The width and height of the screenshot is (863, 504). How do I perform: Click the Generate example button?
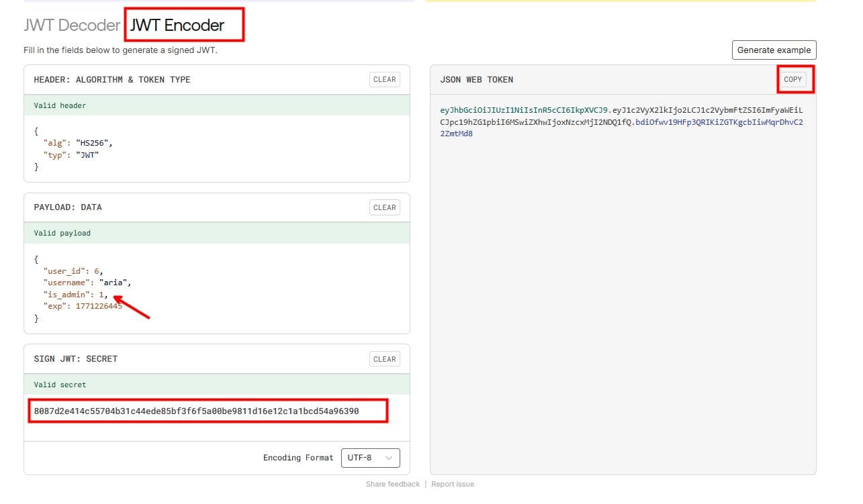click(x=774, y=50)
